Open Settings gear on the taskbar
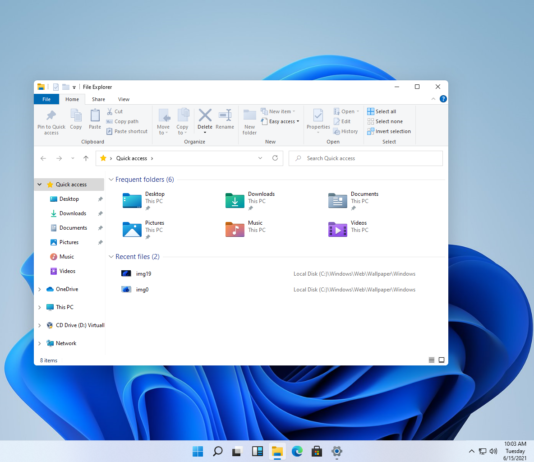The image size is (534, 462). (x=336, y=451)
